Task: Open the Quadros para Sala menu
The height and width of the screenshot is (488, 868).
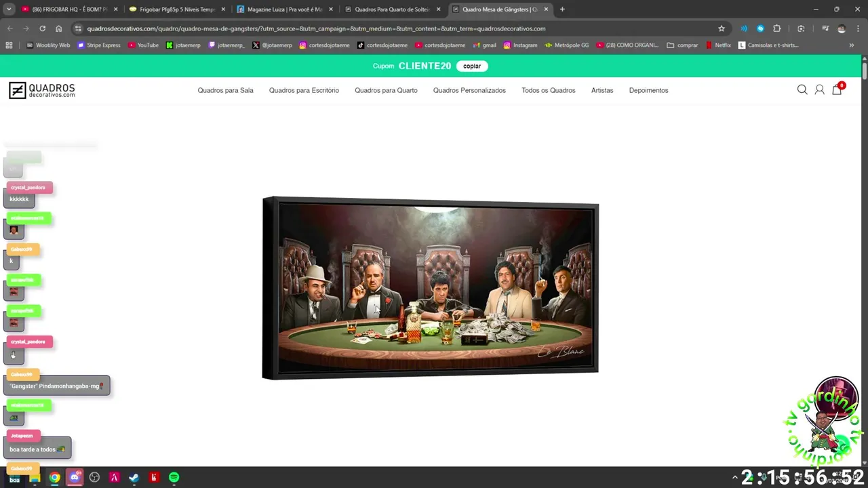Action: point(225,90)
